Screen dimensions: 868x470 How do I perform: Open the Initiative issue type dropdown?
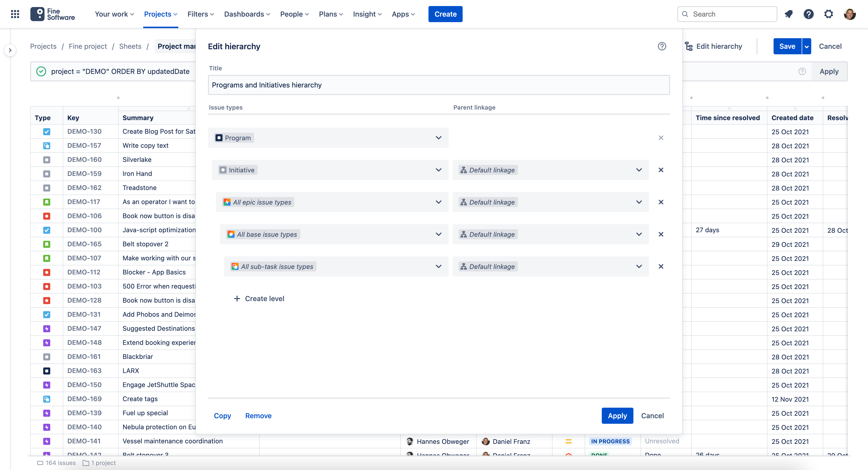pyautogui.click(x=330, y=170)
